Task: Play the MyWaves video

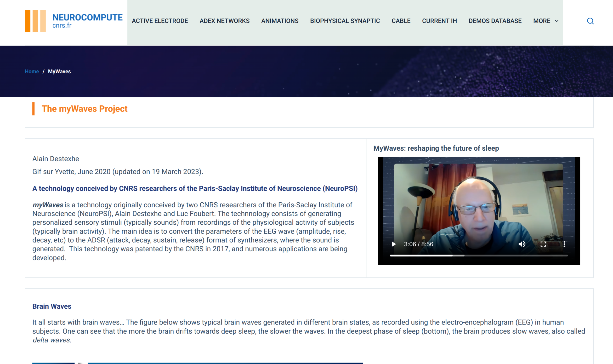Action: pos(394,244)
